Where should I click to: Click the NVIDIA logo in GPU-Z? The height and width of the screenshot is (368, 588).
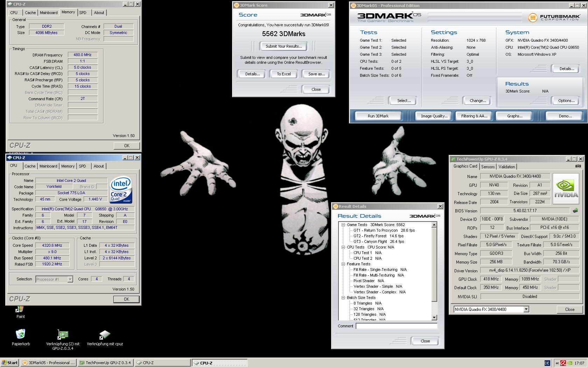tap(566, 189)
